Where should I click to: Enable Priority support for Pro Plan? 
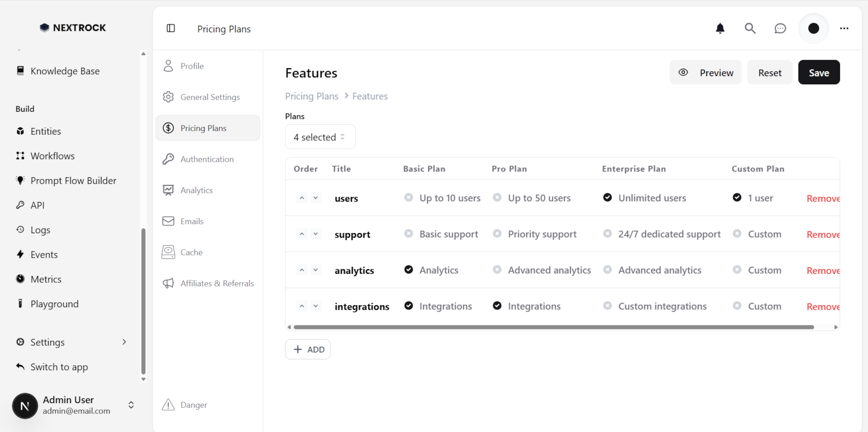coord(497,233)
